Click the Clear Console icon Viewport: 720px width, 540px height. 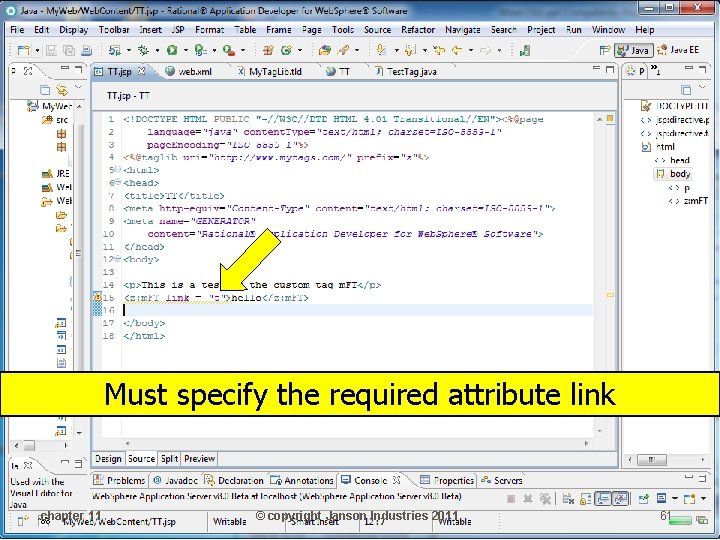pos(568,499)
